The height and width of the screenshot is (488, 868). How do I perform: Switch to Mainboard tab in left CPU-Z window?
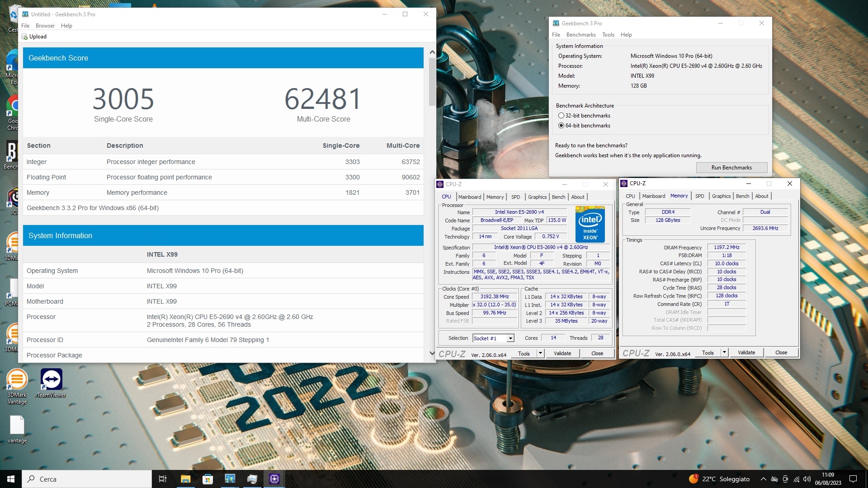(x=470, y=197)
